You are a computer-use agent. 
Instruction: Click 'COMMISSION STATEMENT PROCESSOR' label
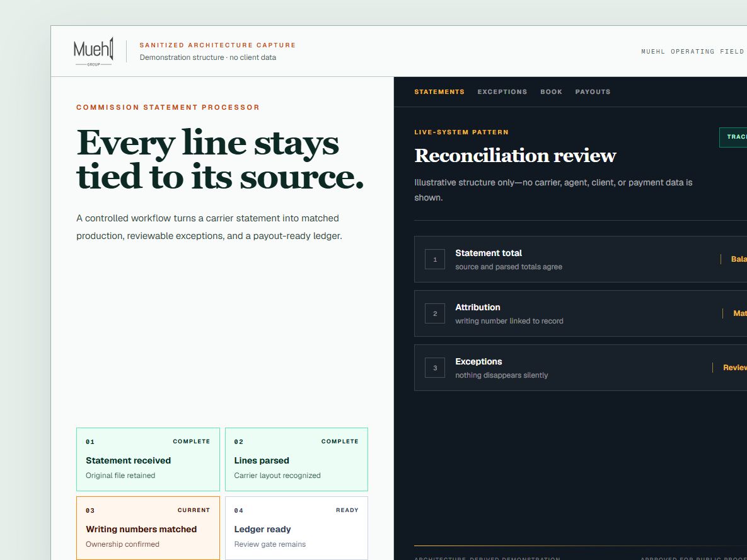(168, 107)
